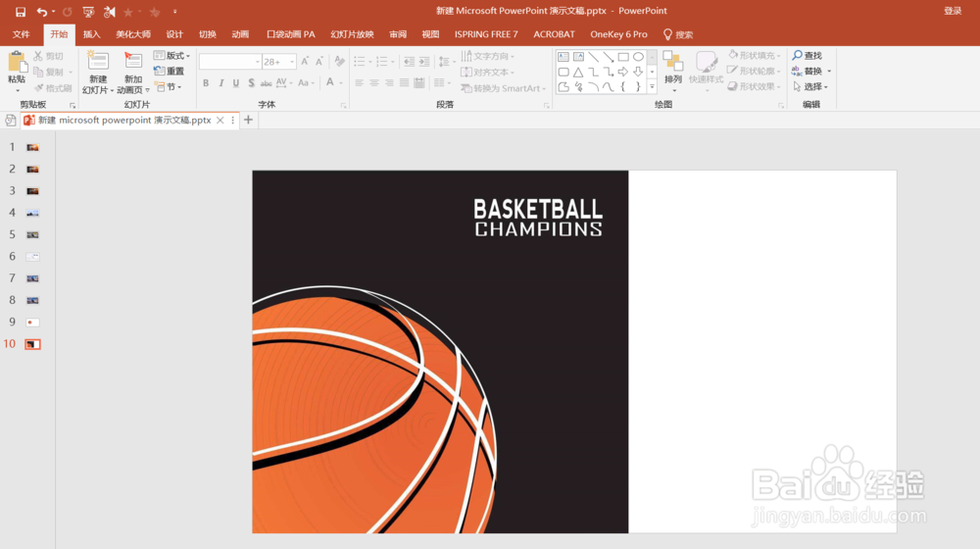Open the 节 section dropdown
Image resolution: width=980 pixels, height=549 pixels.
pyautogui.click(x=168, y=87)
